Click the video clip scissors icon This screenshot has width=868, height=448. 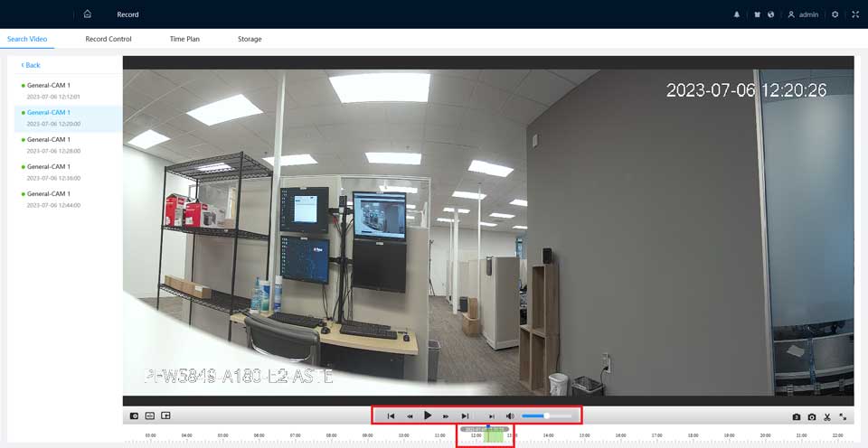(827, 417)
